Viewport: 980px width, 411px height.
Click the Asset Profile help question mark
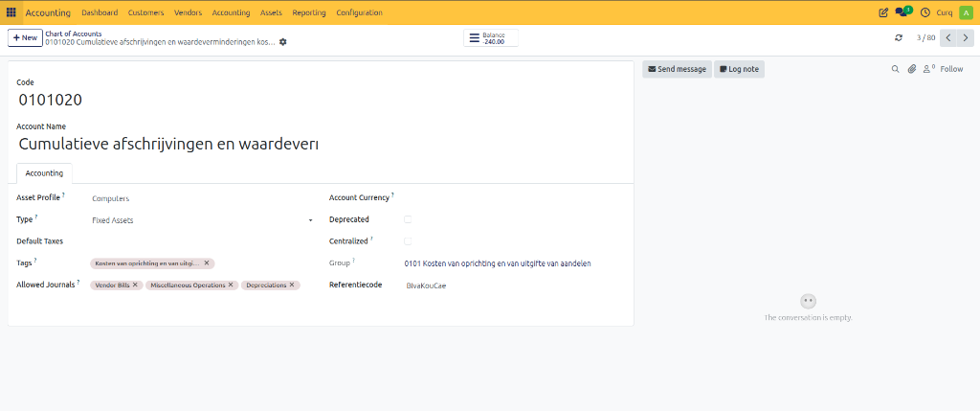click(x=64, y=195)
